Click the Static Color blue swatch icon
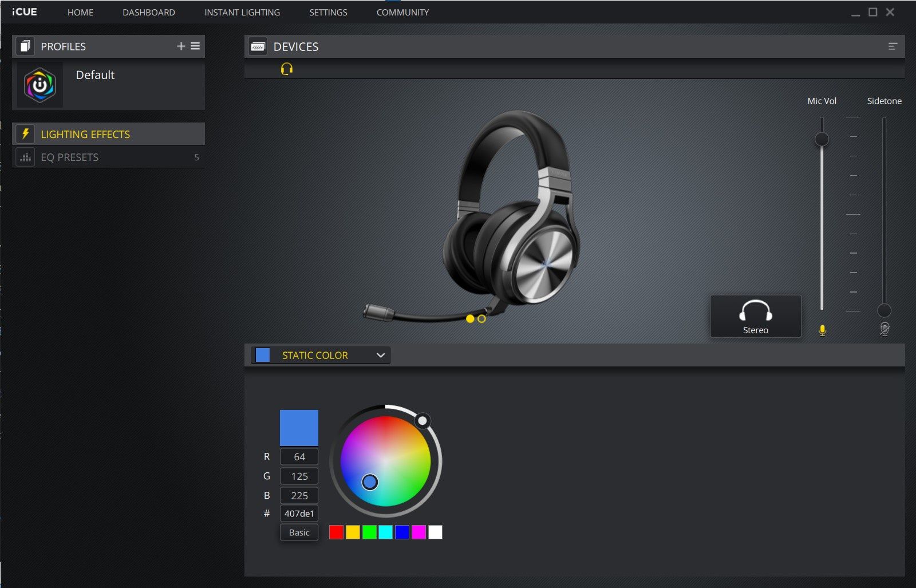Image resolution: width=916 pixels, height=588 pixels. pos(263,355)
